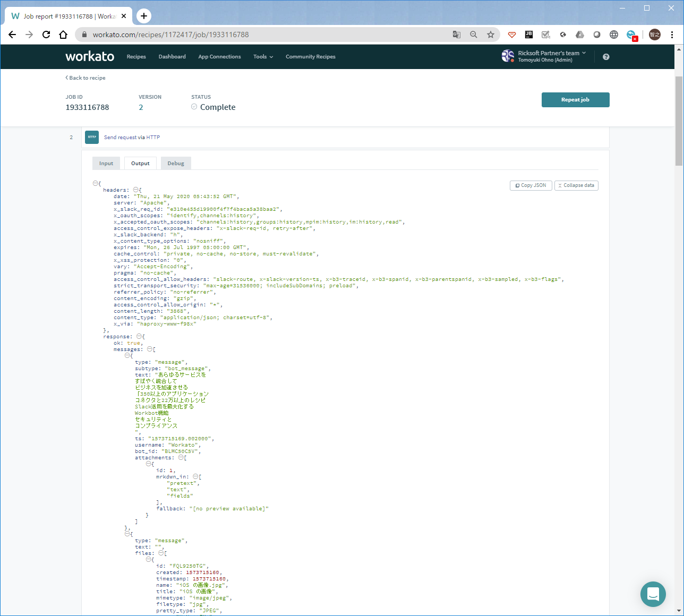
Task: Open version 2 link
Action: [x=141, y=107]
